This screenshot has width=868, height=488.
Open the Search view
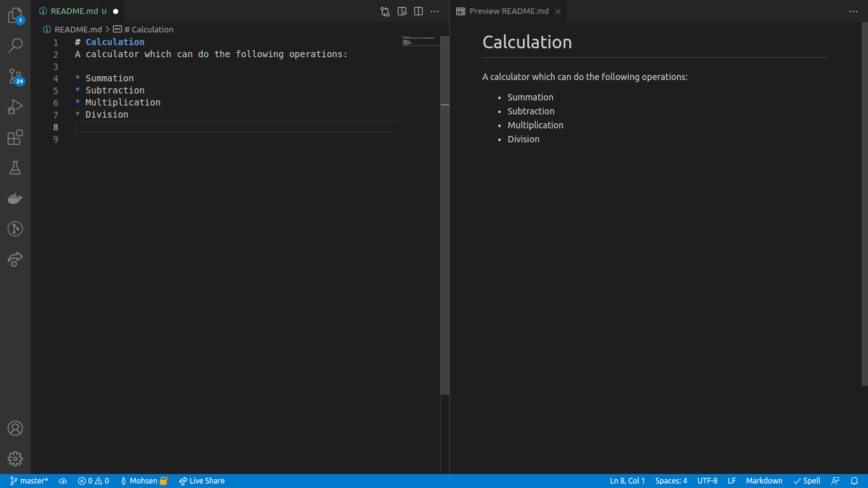click(15, 46)
